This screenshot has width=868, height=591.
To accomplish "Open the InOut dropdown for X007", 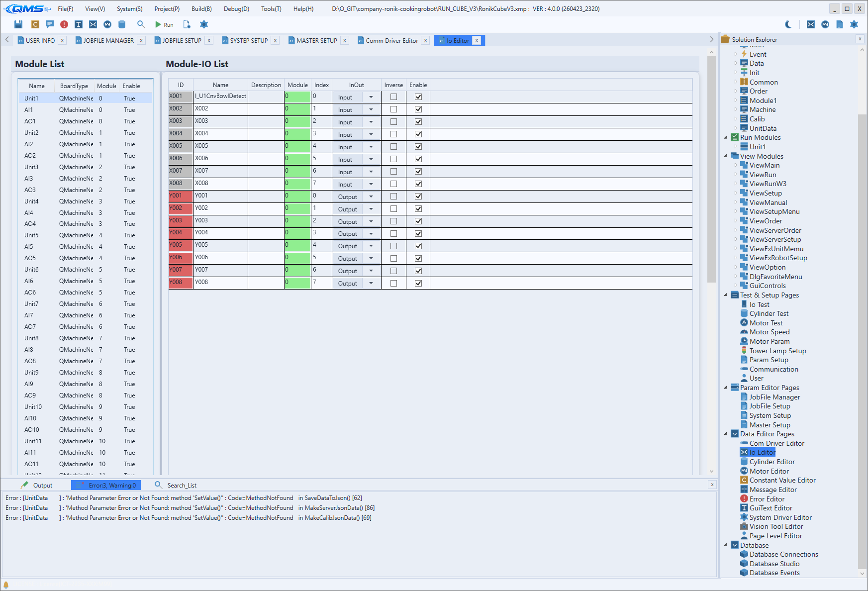I will coord(371,172).
